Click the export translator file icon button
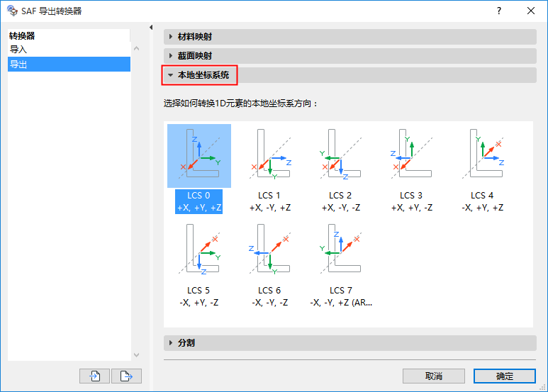Image resolution: width=548 pixels, height=392 pixels. [126, 376]
